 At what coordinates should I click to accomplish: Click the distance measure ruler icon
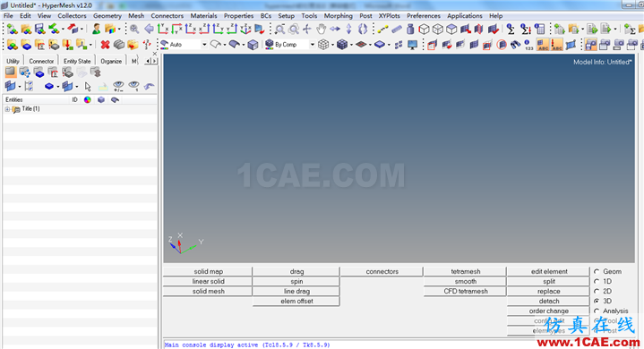[396, 30]
